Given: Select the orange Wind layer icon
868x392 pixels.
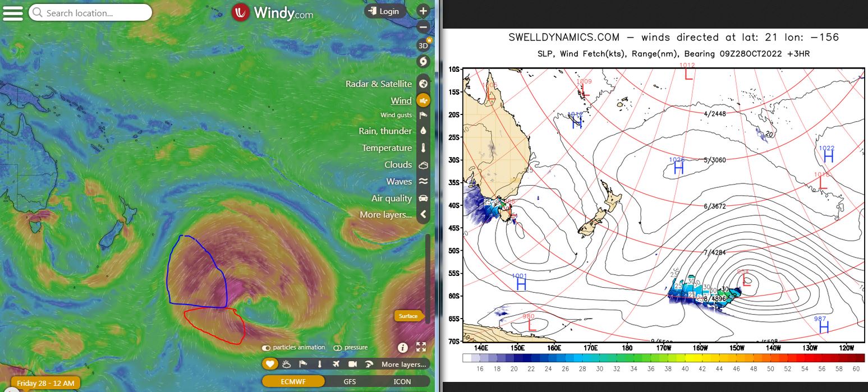Looking at the screenshot, I should click(424, 100).
